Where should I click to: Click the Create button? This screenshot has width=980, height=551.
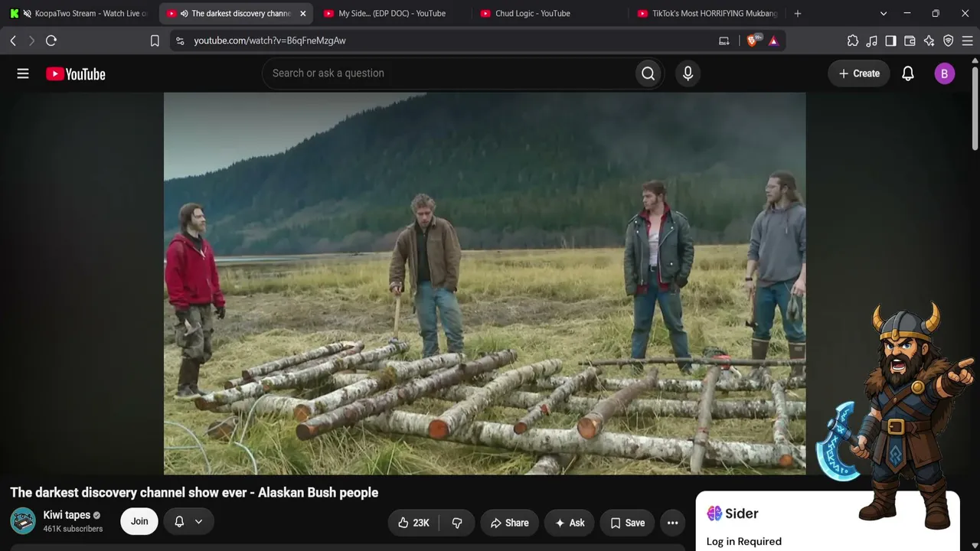(859, 73)
